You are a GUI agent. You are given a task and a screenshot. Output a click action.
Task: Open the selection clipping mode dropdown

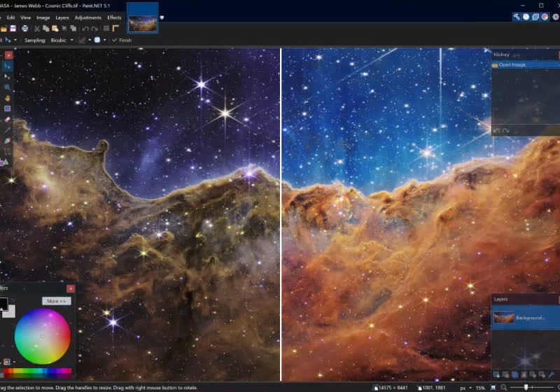(x=99, y=40)
